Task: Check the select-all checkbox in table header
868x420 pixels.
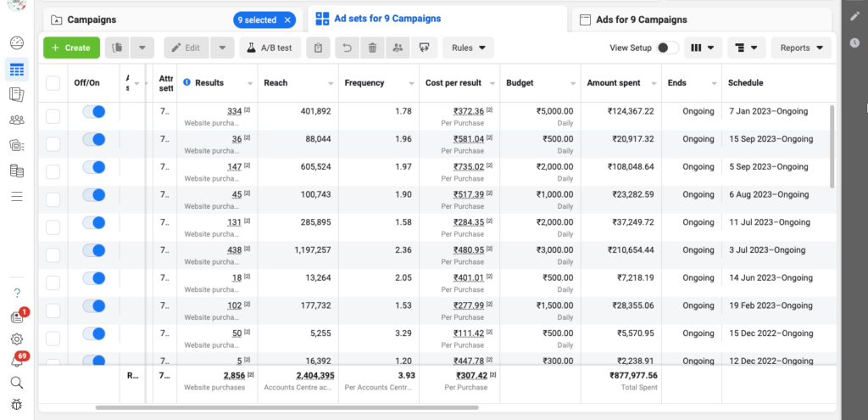Action: pos(53,83)
